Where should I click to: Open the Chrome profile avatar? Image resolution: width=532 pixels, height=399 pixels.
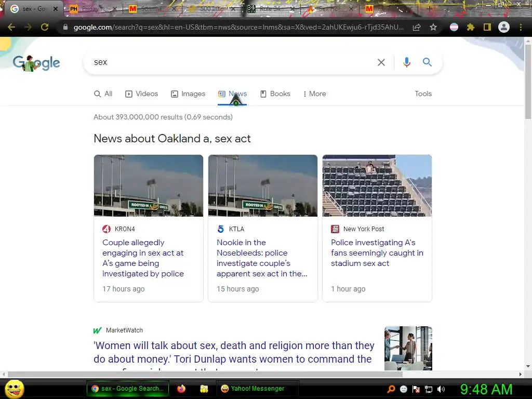[503, 27]
